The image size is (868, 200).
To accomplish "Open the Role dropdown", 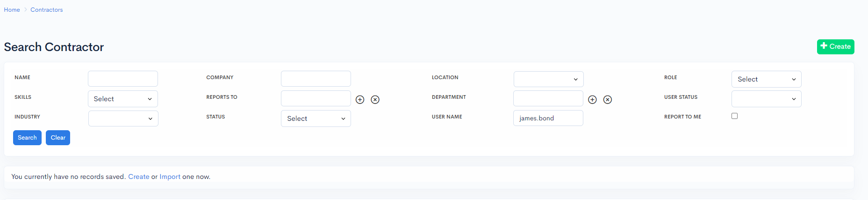I will coord(766,79).
